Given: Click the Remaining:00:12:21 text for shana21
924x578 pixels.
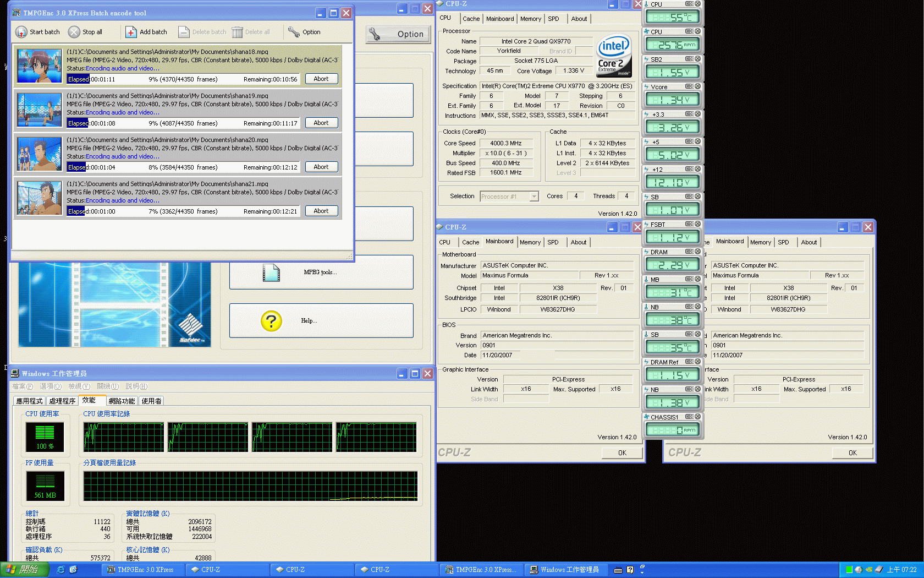Looking at the screenshot, I should tap(270, 211).
